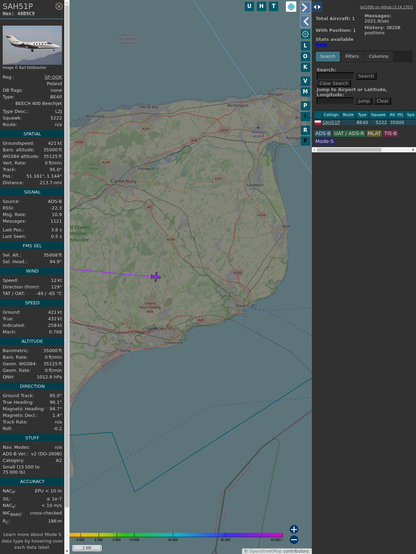
Task: Click the T map button
Action: coord(273,6)
